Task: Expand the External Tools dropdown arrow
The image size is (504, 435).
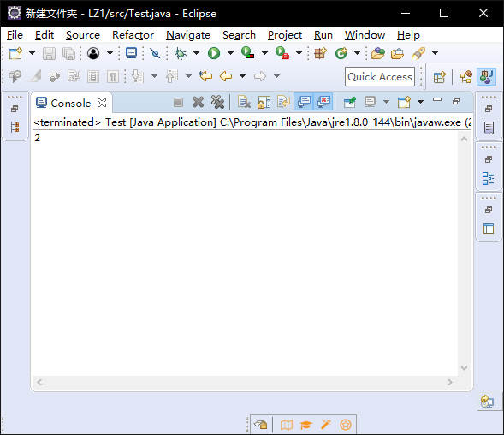Action: [299, 53]
